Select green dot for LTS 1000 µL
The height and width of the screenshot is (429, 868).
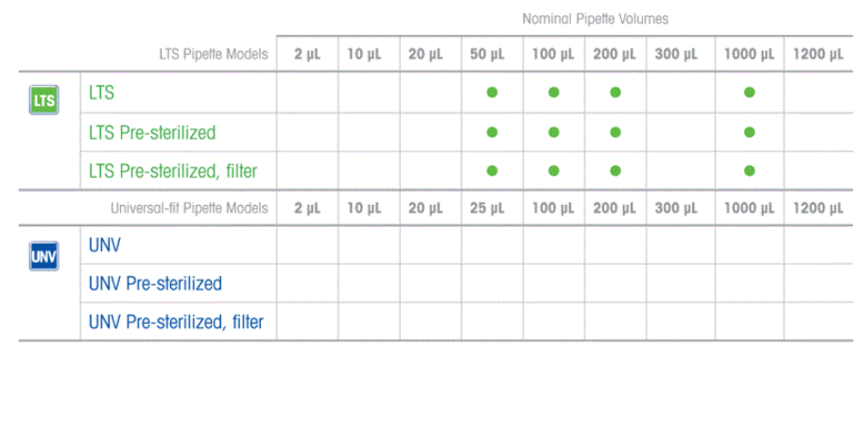tap(750, 93)
